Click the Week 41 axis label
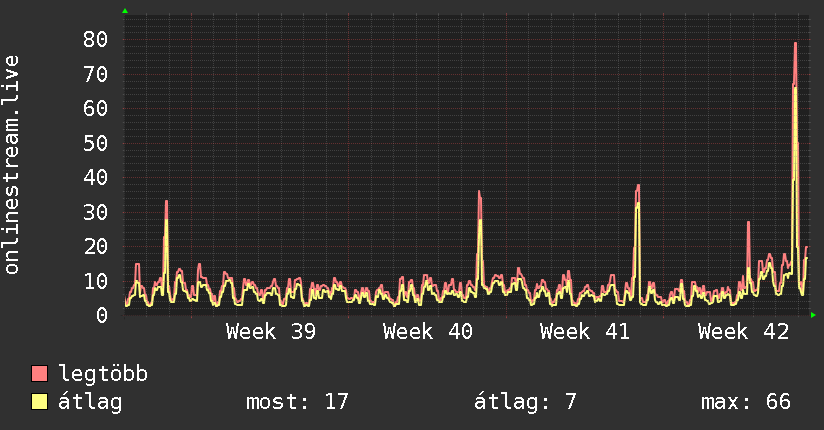Screen dimensions: 824x430 pyautogui.click(x=585, y=332)
